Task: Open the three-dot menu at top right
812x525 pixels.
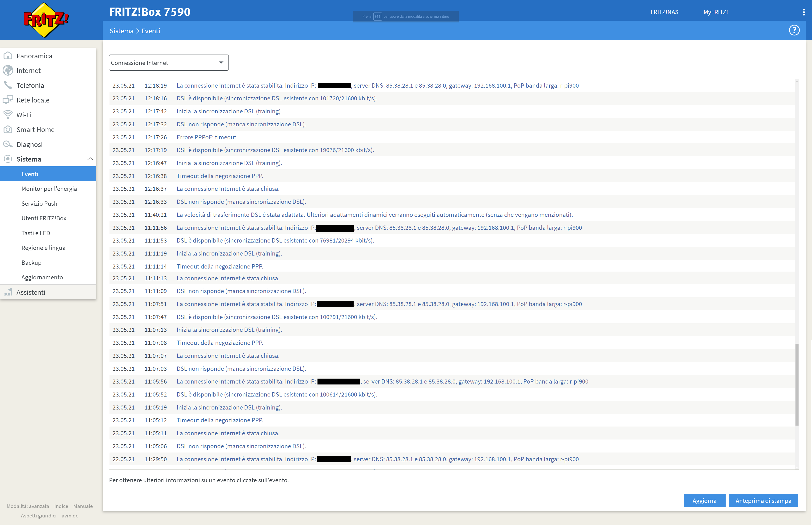Action: click(804, 12)
